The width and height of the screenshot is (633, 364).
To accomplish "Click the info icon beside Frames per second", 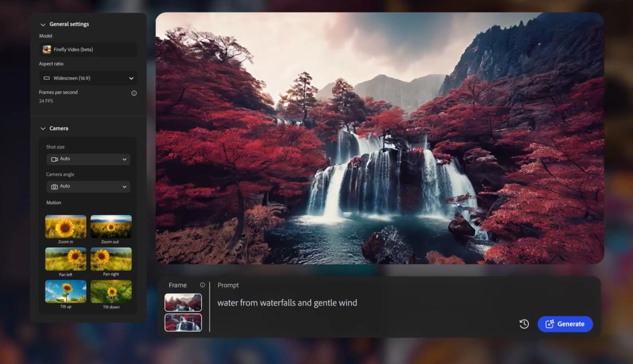I will coord(134,93).
